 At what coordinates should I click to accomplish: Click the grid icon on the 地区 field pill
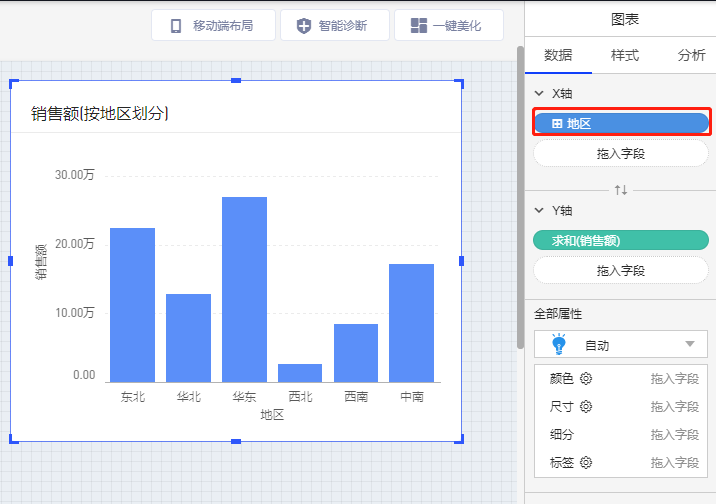coord(557,124)
